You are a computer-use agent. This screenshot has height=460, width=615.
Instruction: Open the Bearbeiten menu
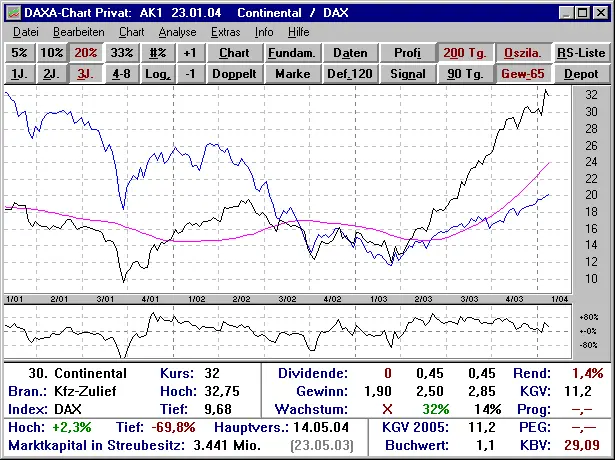[79, 32]
